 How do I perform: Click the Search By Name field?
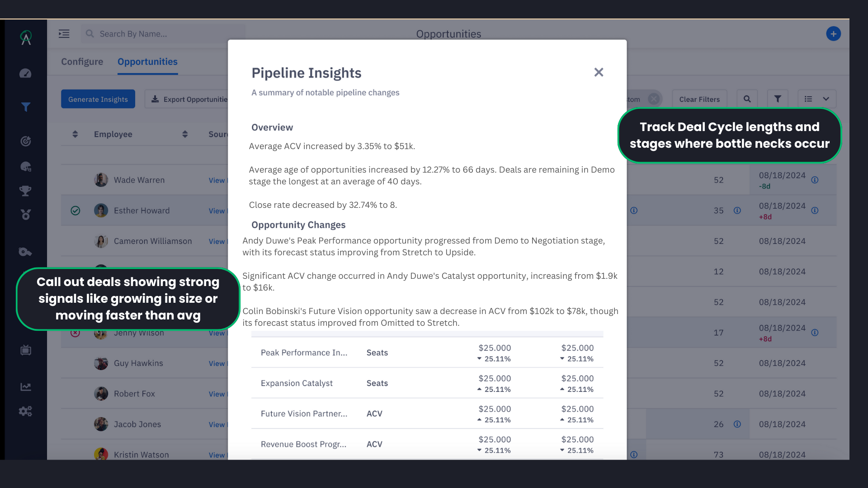[x=163, y=34]
